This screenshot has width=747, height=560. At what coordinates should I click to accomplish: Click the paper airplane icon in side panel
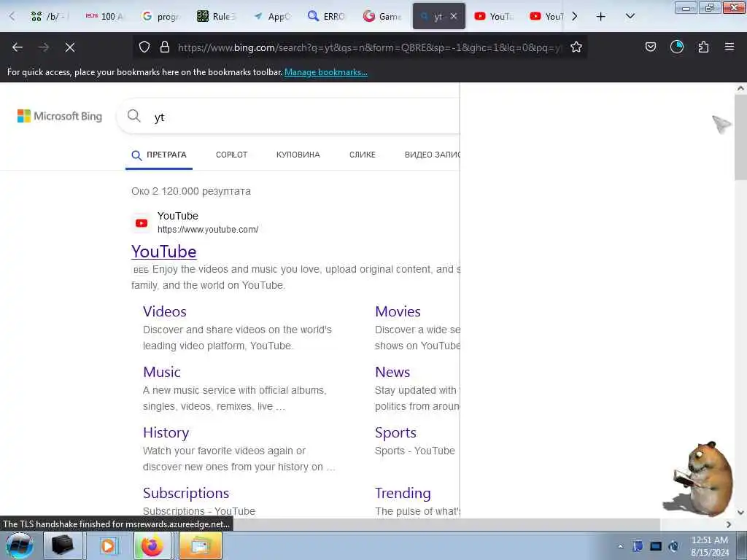tap(721, 124)
